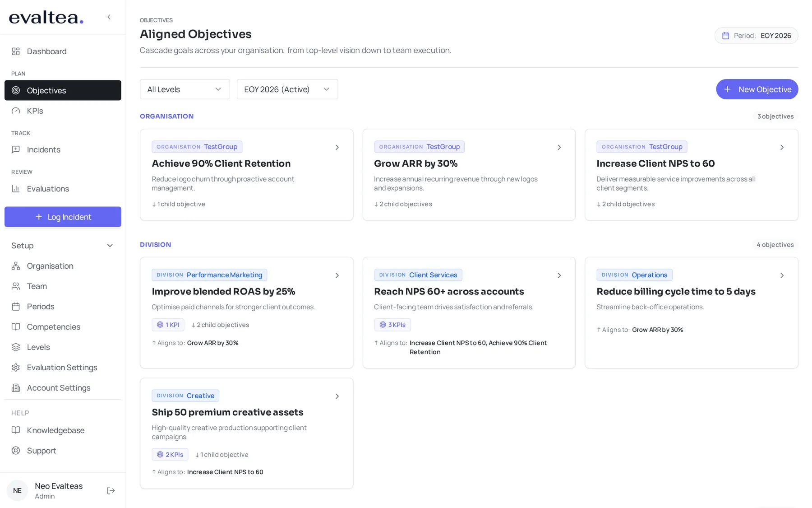Go to KPIs in sidebar
This screenshot has height=508, width=812.
(x=63, y=111)
